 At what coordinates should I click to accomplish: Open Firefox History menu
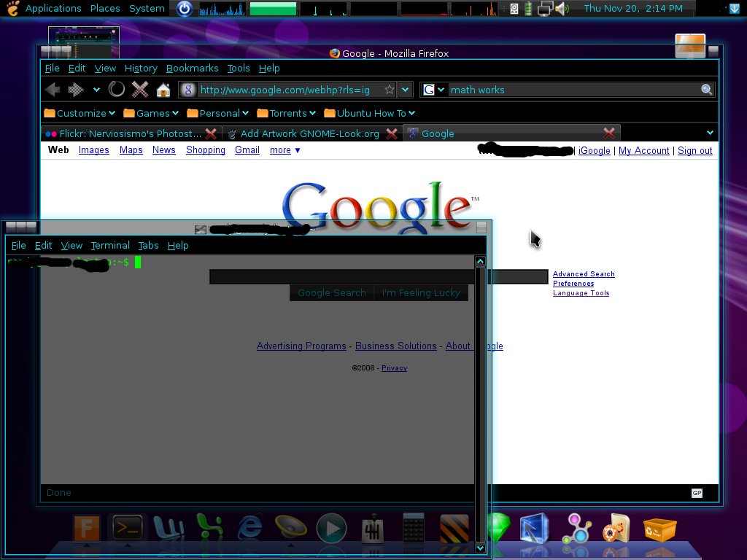tap(141, 68)
